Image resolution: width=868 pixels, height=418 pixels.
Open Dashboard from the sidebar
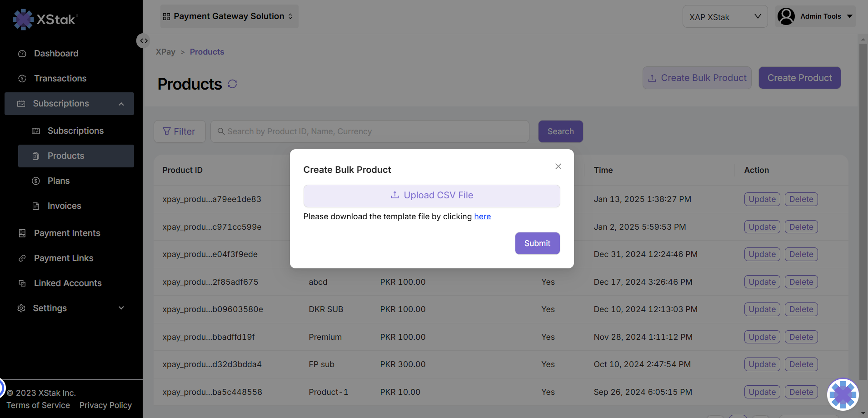[x=56, y=54]
